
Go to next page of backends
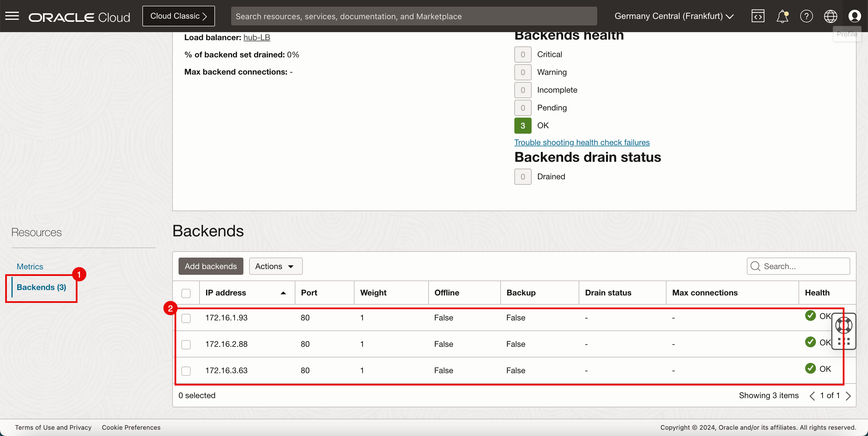[848, 396]
